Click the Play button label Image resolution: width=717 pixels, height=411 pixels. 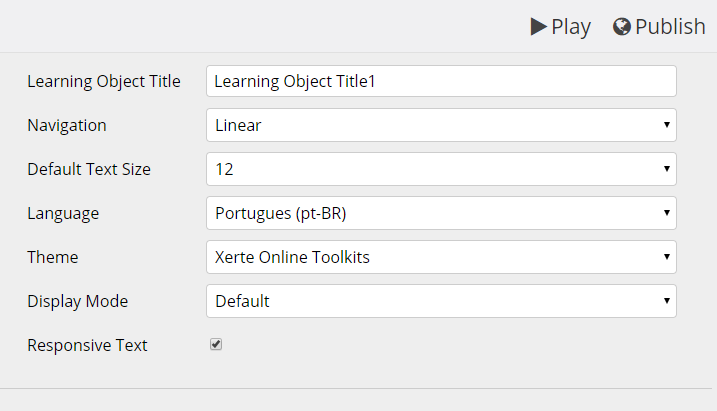(571, 27)
